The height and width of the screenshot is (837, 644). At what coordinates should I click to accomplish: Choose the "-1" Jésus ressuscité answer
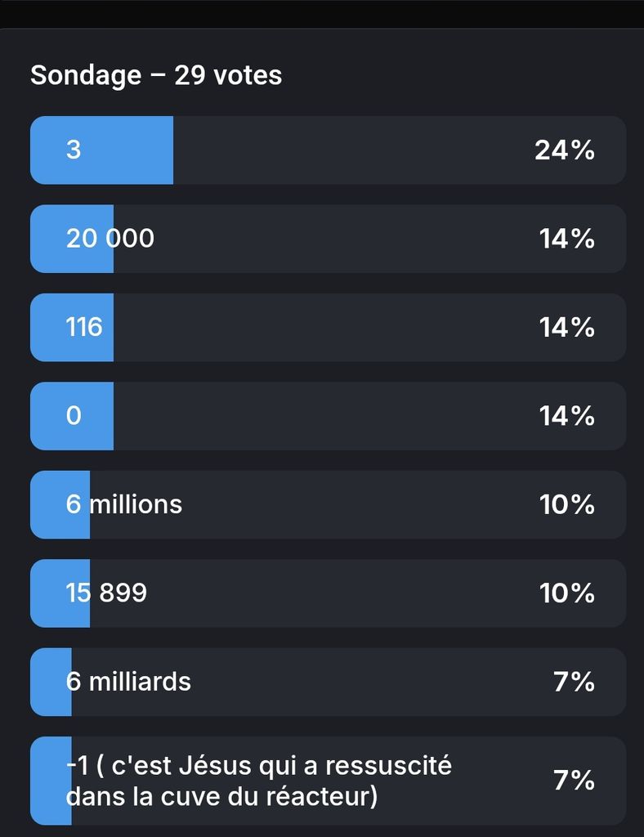click(258, 781)
